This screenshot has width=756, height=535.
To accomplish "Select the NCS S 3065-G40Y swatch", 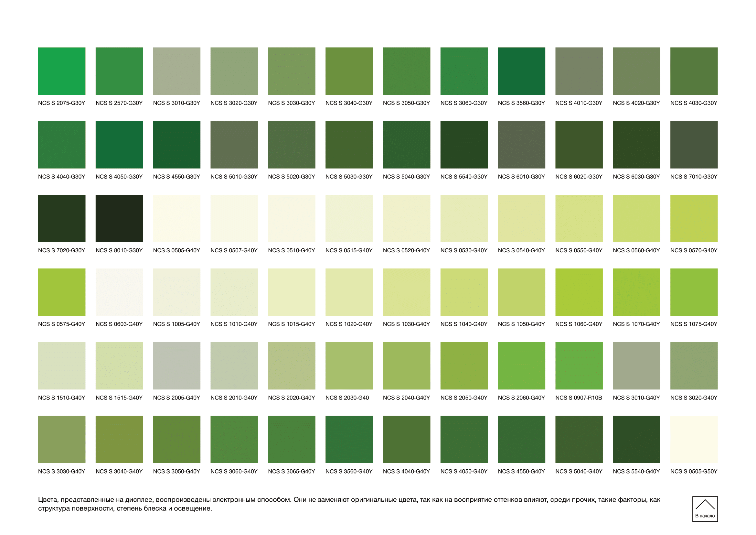I will click(292, 440).
